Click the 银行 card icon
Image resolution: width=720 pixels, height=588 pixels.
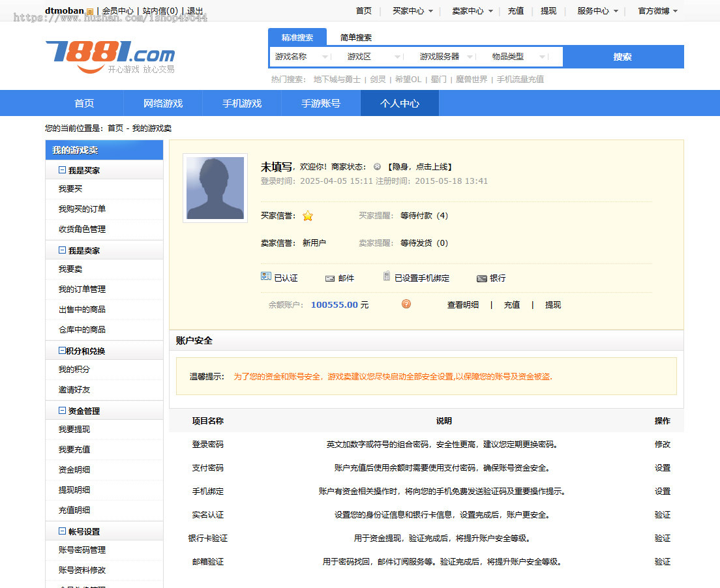pyautogui.click(x=481, y=278)
